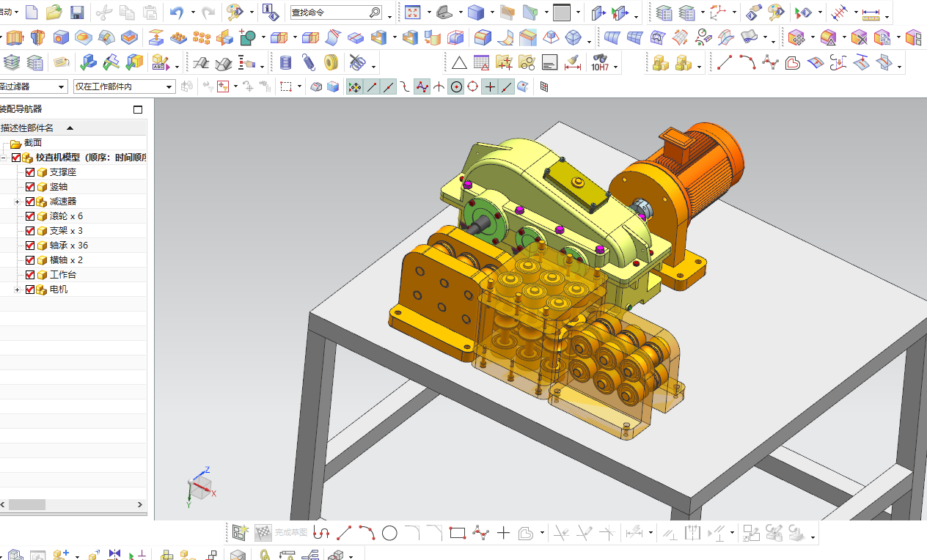The height and width of the screenshot is (560, 927).
Task: Click the Hole icon in the feature toolbar
Action: click(x=61, y=37)
